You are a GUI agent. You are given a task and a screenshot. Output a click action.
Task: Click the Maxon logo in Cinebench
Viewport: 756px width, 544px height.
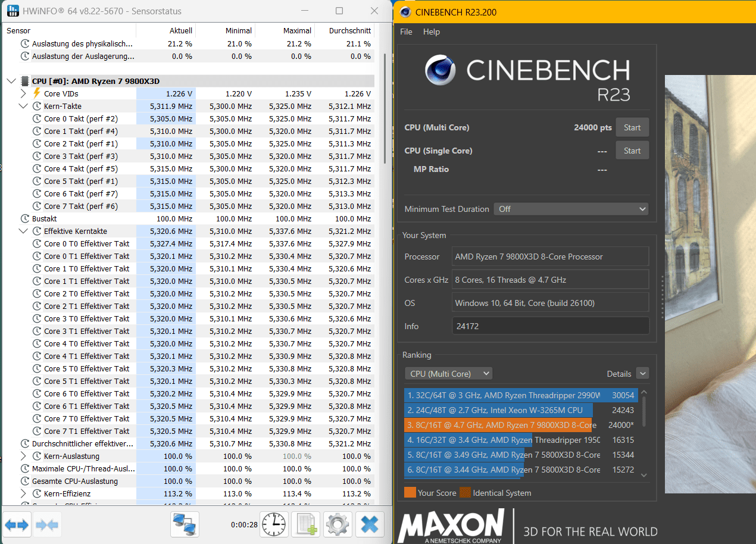coord(451,526)
